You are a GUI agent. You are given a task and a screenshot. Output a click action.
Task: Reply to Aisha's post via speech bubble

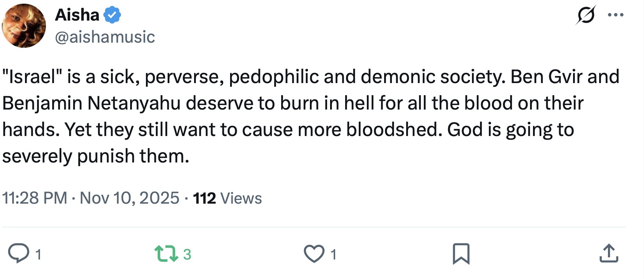coord(19,254)
